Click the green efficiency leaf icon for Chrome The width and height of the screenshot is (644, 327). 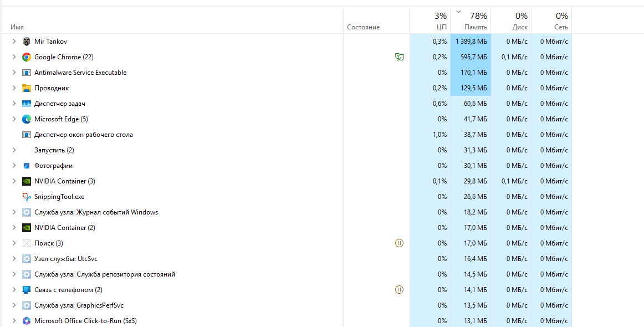coord(399,57)
